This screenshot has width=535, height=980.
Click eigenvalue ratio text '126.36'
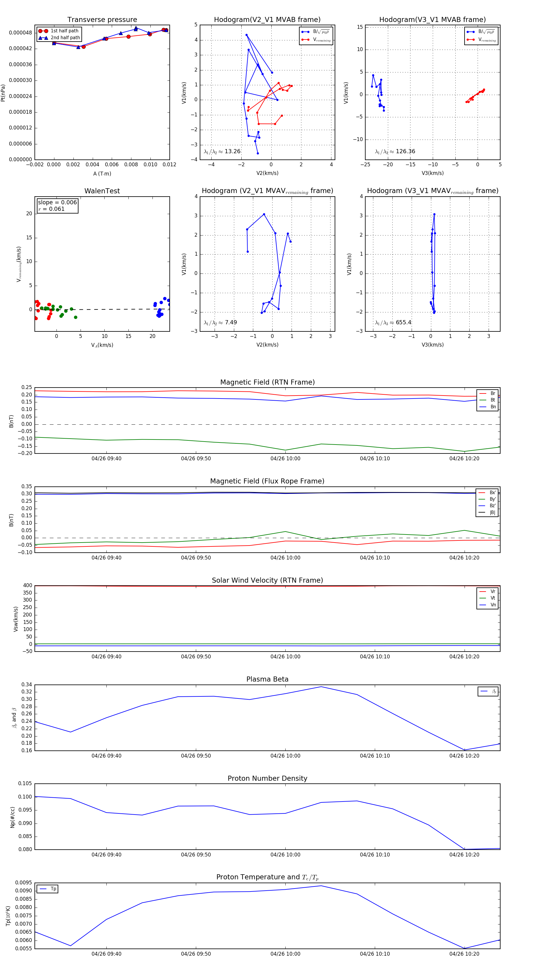coord(405,151)
